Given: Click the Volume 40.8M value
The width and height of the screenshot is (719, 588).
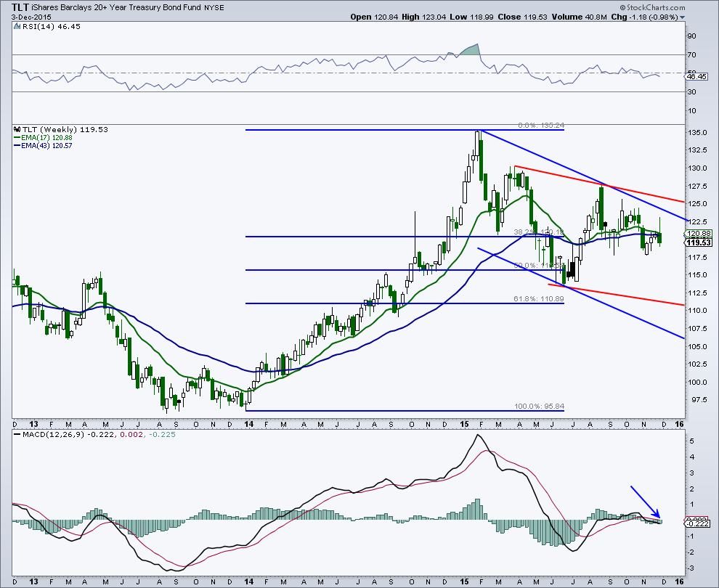Looking at the screenshot, I should click(x=580, y=17).
